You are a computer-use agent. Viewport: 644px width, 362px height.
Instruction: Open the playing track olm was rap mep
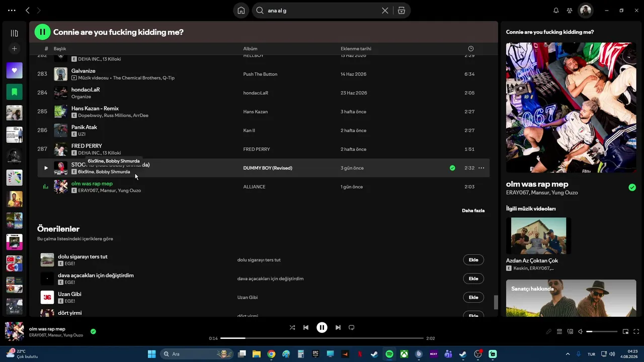point(92,184)
